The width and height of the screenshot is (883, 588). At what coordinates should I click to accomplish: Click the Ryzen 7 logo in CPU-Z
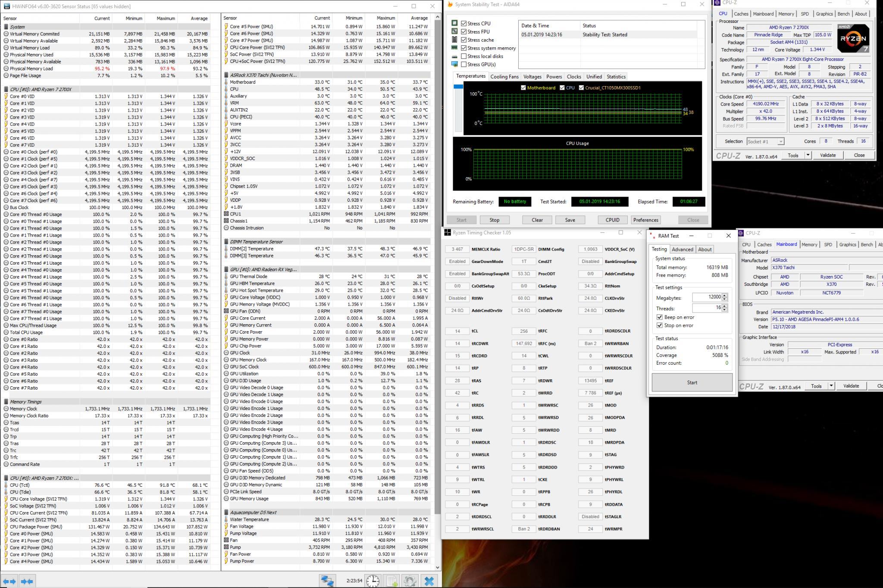coord(853,38)
